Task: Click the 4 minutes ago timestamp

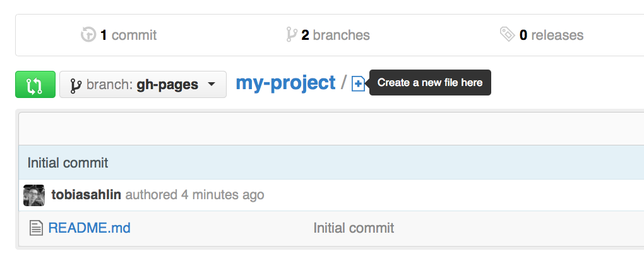Action: click(x=223, y=194)
